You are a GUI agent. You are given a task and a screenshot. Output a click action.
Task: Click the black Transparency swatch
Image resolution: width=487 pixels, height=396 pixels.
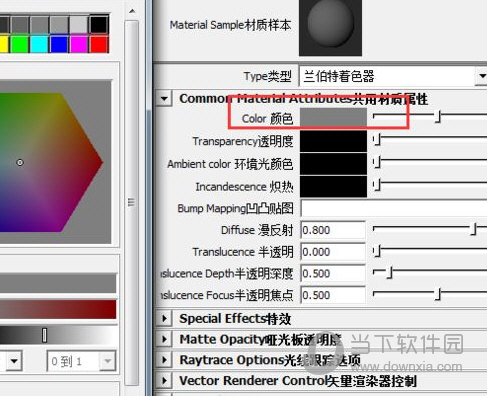coord(333,141)
